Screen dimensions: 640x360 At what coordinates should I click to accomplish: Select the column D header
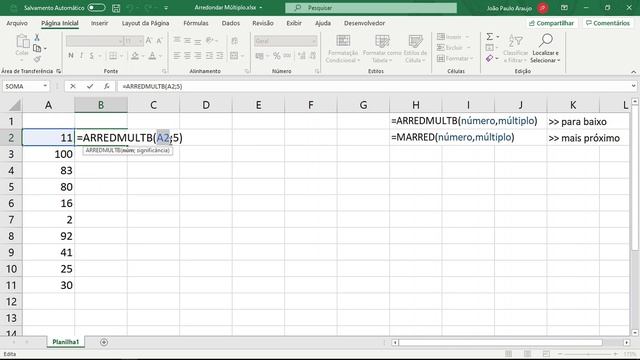(206, 105)
